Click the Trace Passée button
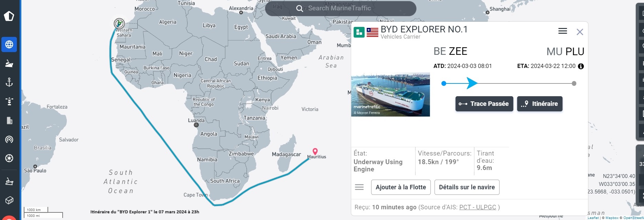Screen dimensions: 644x220 [484, 104]
